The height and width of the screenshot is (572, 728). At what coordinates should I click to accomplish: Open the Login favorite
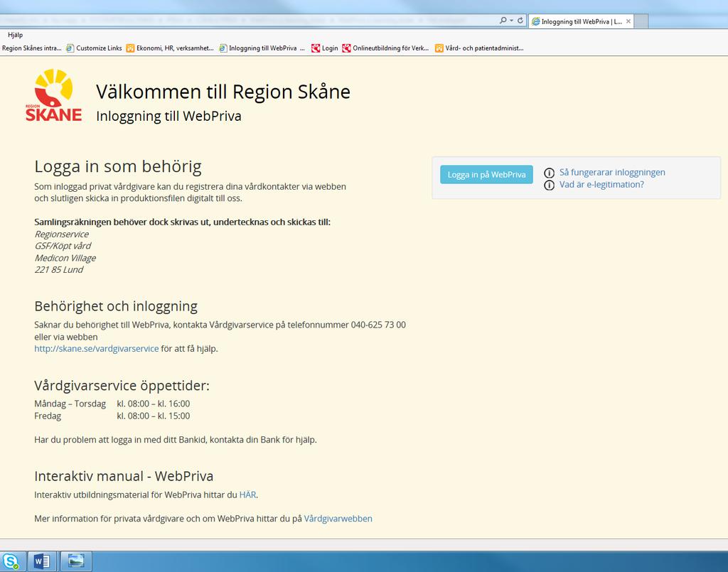(x=324, y=48)
